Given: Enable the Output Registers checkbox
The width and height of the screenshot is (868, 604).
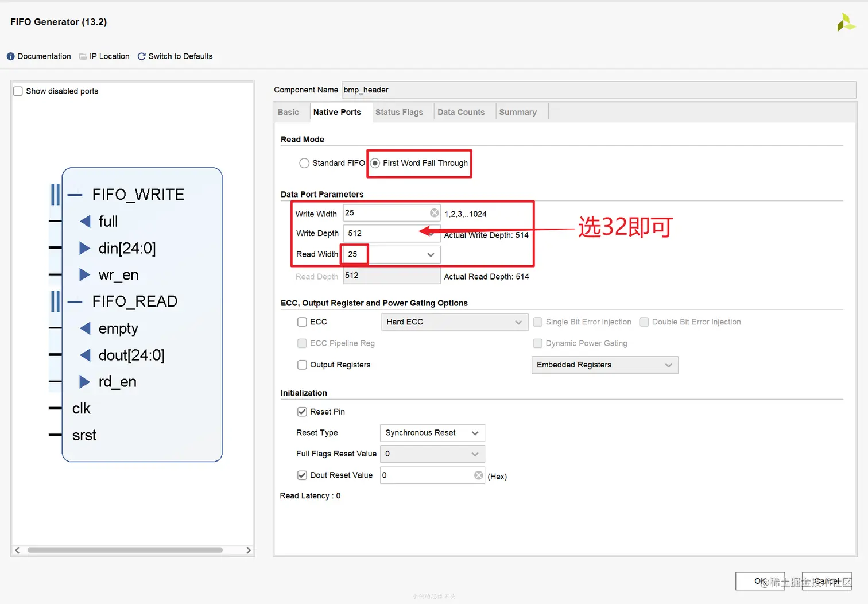Looking at the screenshot, I should coord(302,365).
